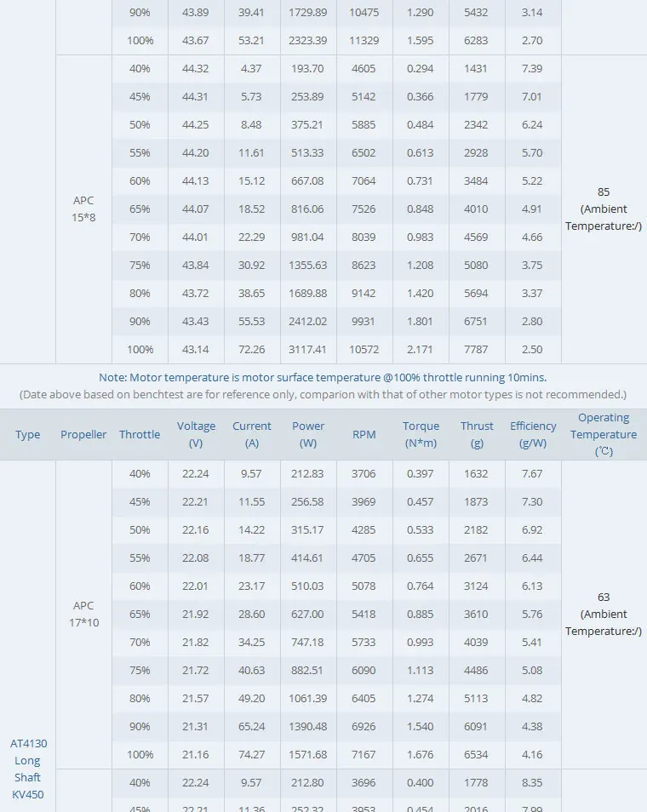
Task: Select the APC 17*10 propeller cell
Action: point(83,614)
